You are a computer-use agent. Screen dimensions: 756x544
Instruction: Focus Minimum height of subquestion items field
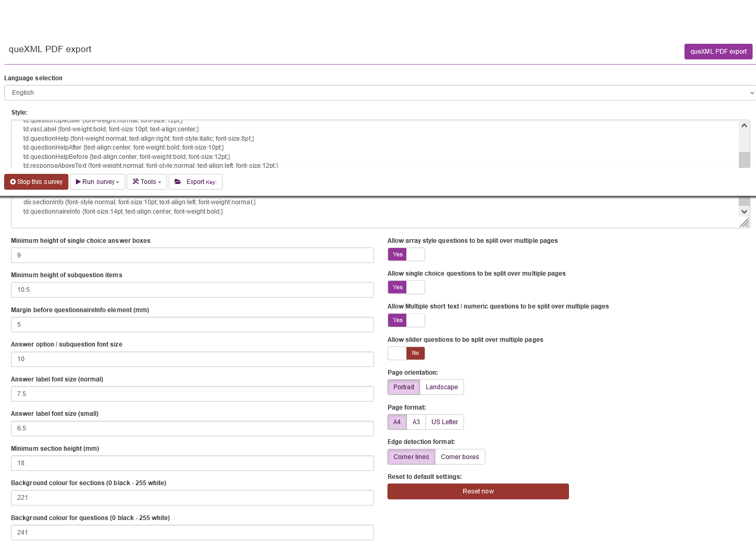coord(192,290)
